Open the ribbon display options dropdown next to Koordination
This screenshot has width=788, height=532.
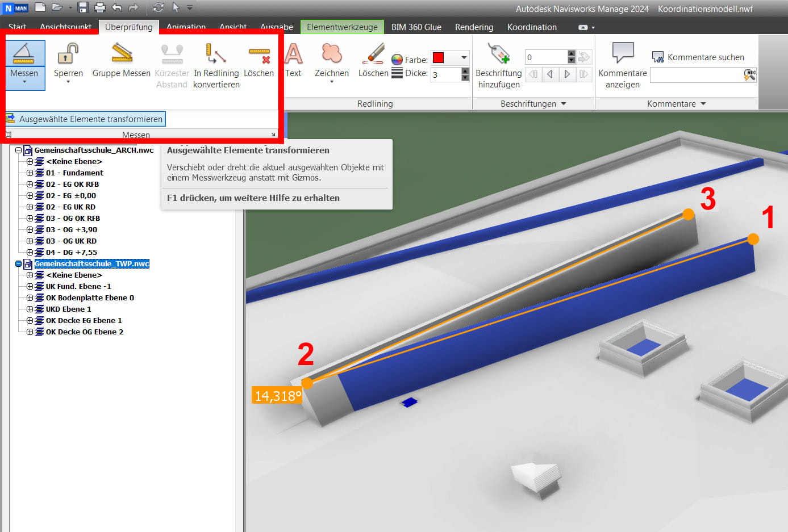point(586,27)
